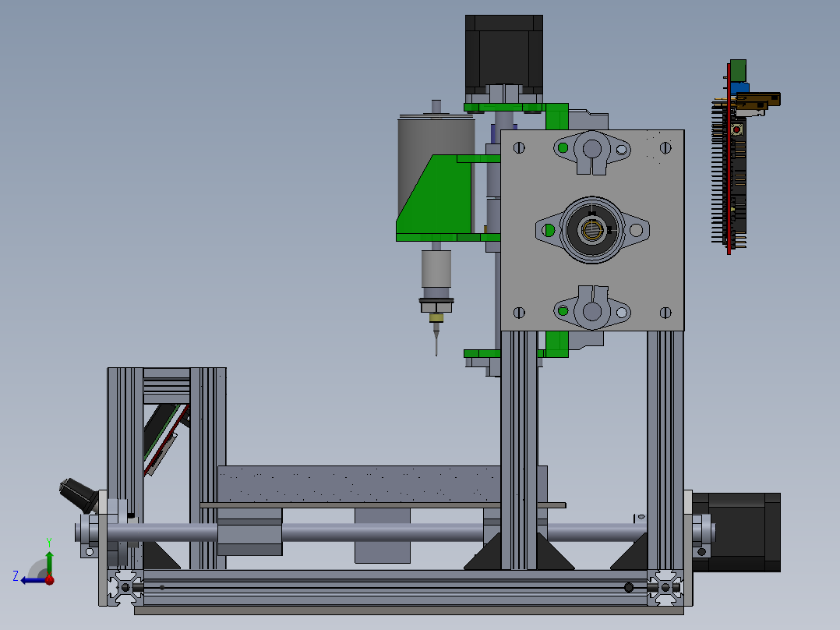Select the grey spindle chuck body below the bracket
Image resolution: width=840 pixels, height=630 pixels.
pos(436,269)
